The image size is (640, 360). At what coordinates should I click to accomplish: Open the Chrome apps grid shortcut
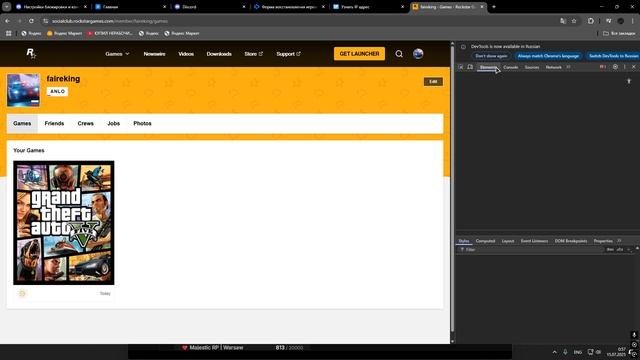coord(9,33)
